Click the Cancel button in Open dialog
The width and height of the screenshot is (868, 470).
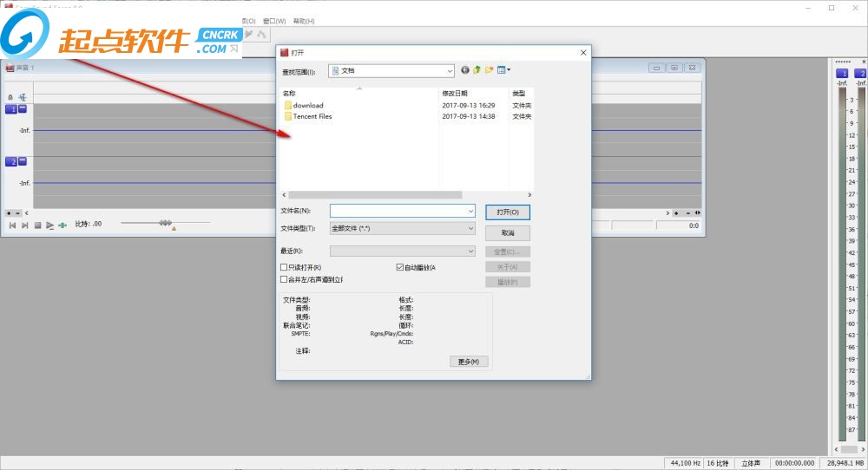pos(508,232)
